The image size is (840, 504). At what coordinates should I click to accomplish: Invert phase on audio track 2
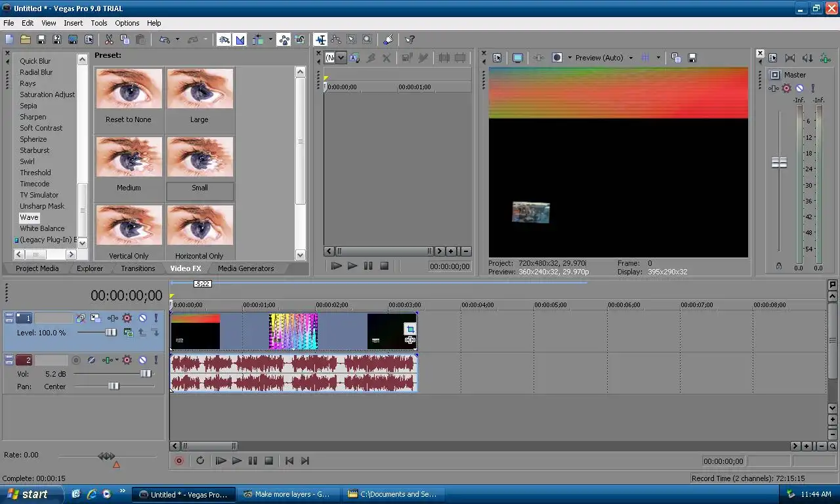[x=92, y=360]
